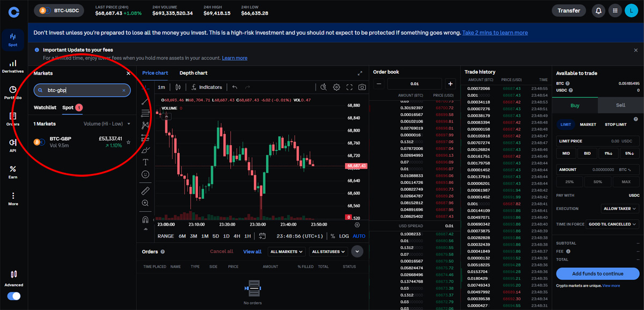Collapse the volume indicator legend
Image resolution: width=644 pixels, height=310 pixels.
pyautogui.click(x=167, y=116)
